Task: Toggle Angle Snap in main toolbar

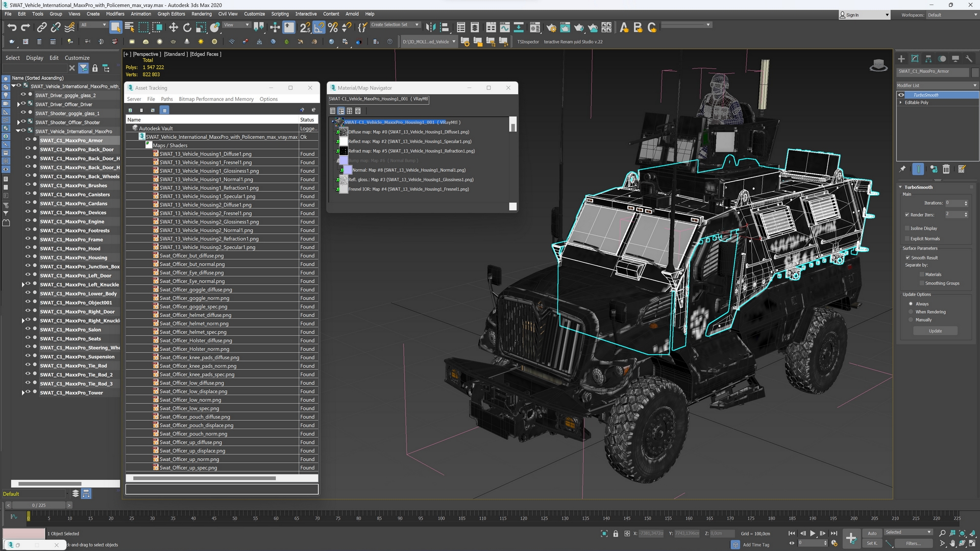Action: 318,28
